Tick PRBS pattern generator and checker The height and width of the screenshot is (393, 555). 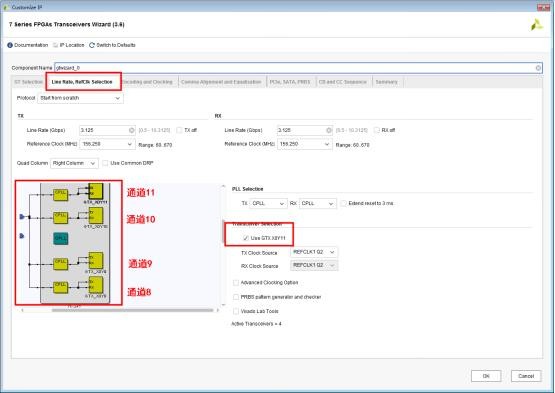(236, 297)
